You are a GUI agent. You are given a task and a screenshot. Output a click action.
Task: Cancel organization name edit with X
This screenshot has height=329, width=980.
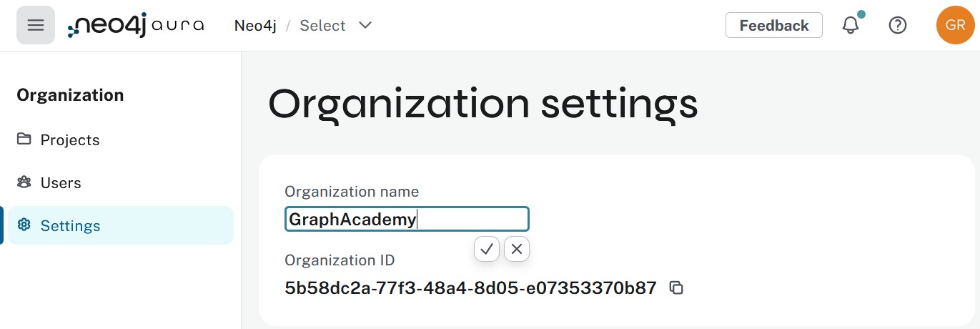[x=517, y=249]
